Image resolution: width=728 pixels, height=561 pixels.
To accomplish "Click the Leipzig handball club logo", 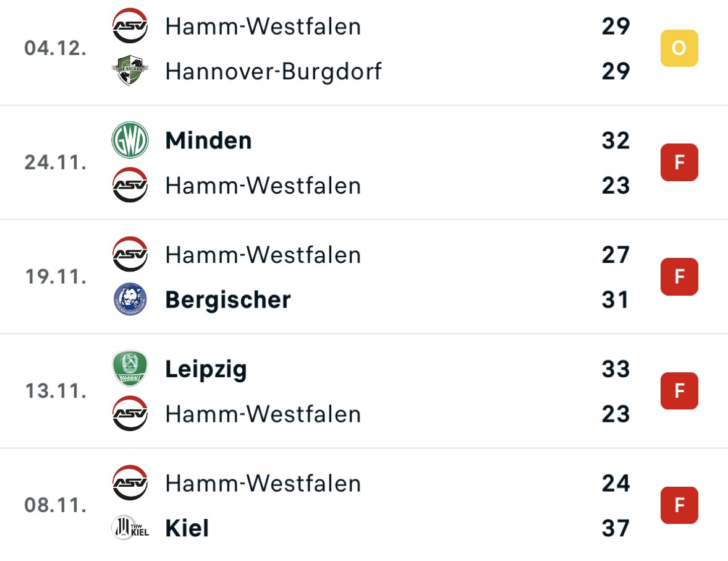I will click(x=130, y=369).
